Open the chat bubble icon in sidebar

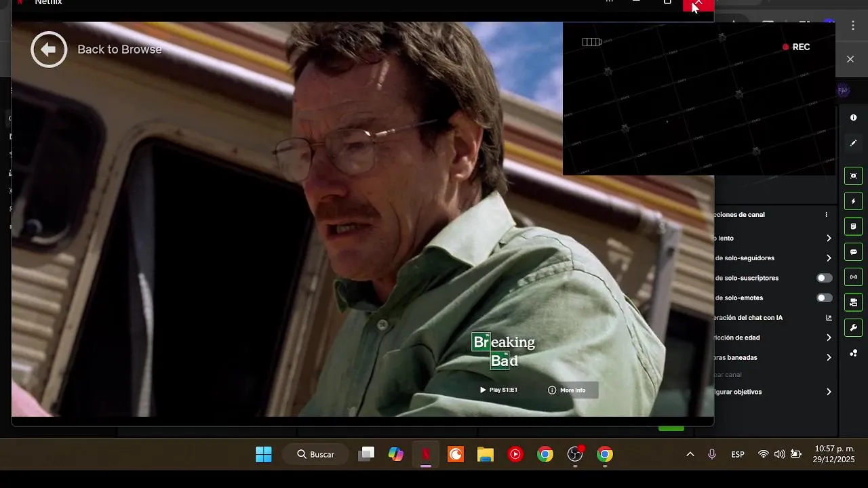coord(853,251)
